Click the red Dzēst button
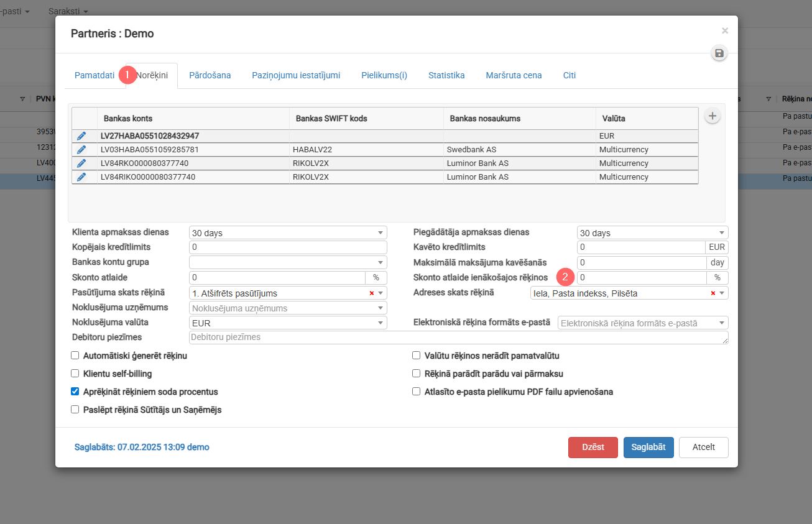Image resolution: width=812 pixels, height=524 pixels. (593, 448)
